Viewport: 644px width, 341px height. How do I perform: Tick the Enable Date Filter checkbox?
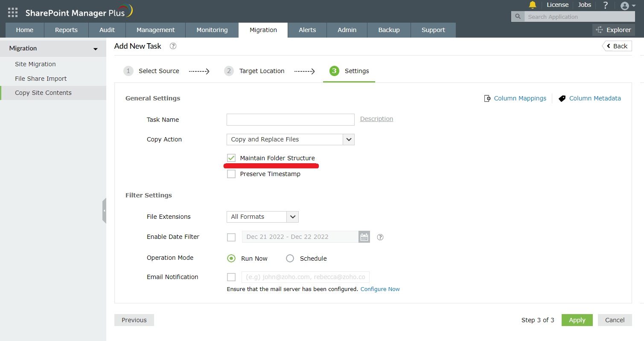pyautogui.click(x=231, y=237)
